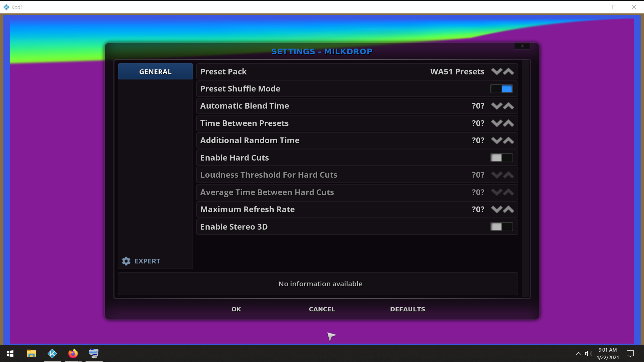
Task: Close the Kodi application window
Action: pyautogui.click(x=634, y=7)
